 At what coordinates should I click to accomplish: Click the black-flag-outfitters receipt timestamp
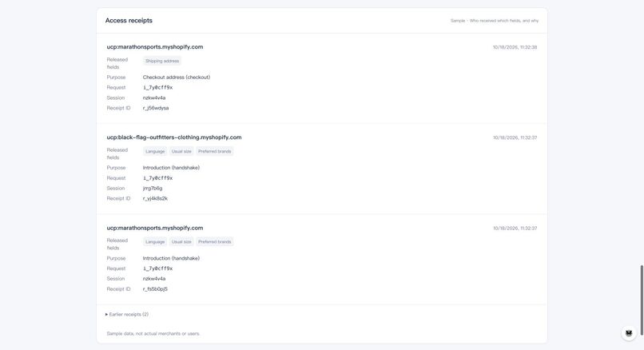pos(515,137)
